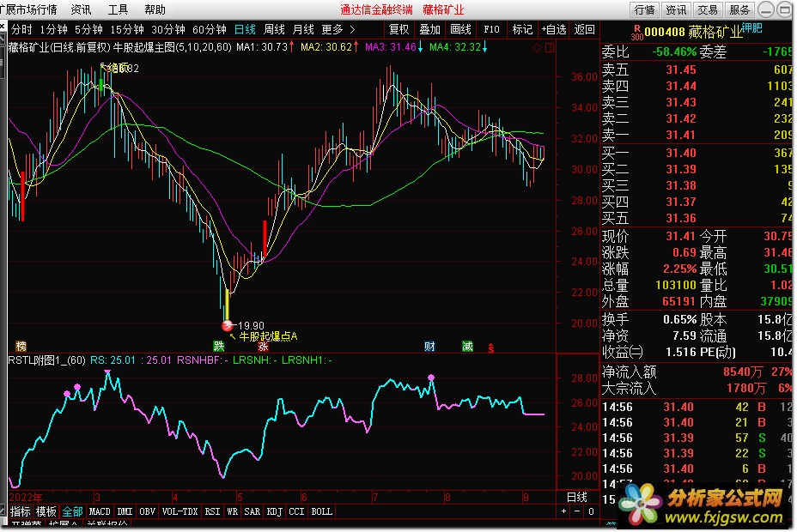This screenshot has width=797, height=532.
Task: Switch sub-chart to DMI indicator
Action: 125,511
